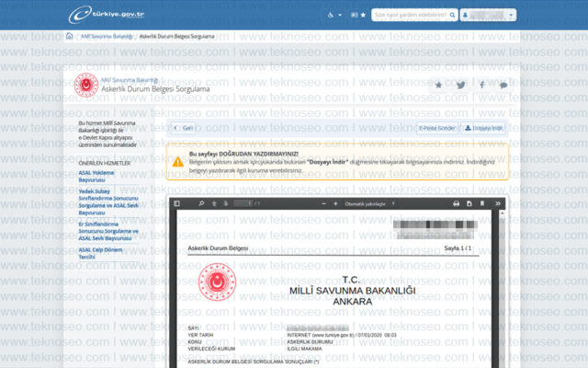Click the Dosyayı İndir button
Viewport: 588px width, 368px height.
(x=484, y=128)
